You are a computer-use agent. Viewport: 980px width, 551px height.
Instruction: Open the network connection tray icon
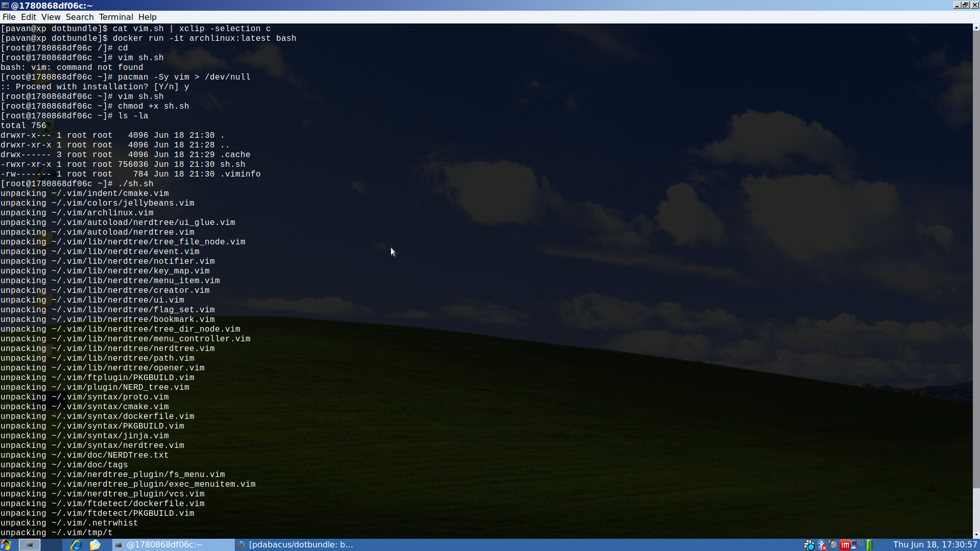pyautogui.click(x=856, y=545)
